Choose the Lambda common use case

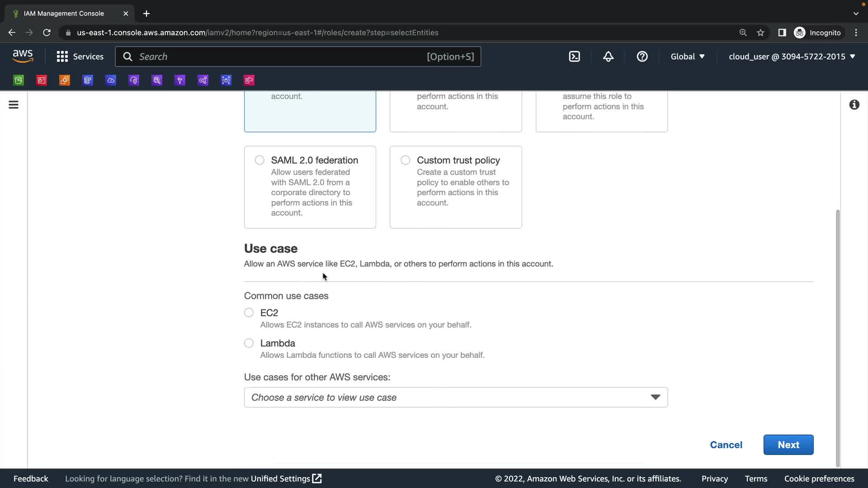[x=249, y=343]
